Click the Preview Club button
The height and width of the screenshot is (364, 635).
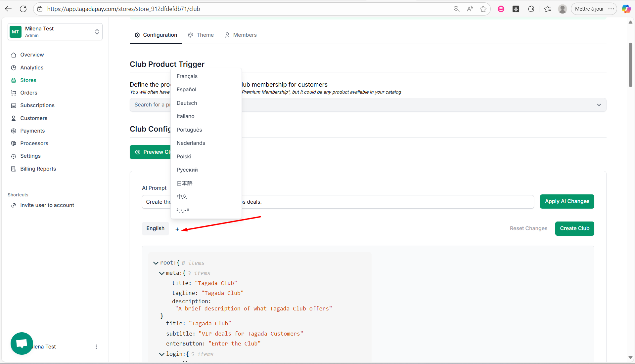(150, 152)
